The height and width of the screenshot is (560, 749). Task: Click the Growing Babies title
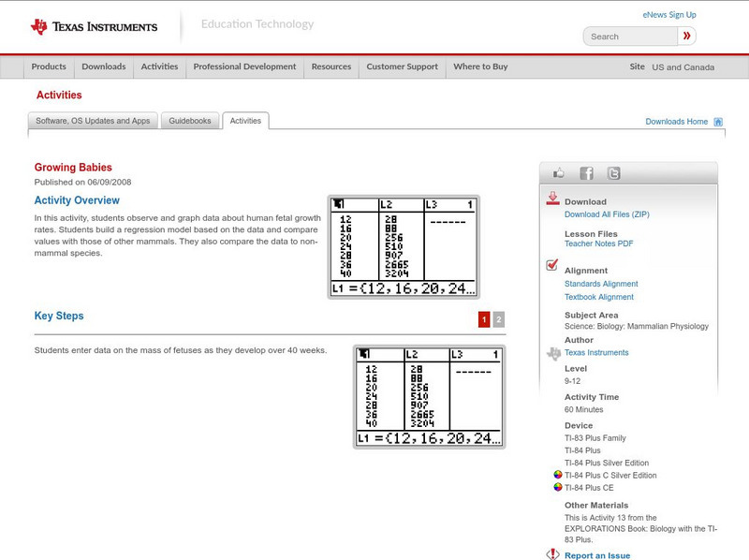[73, 168]
